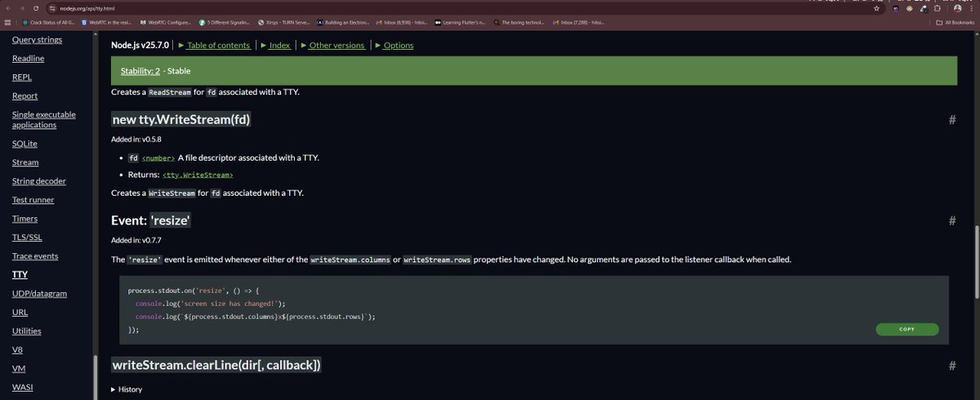The width and height of the screenshot is (980, 400).
Task: Open Test runner in the sidebar
Action: [33, 200]
